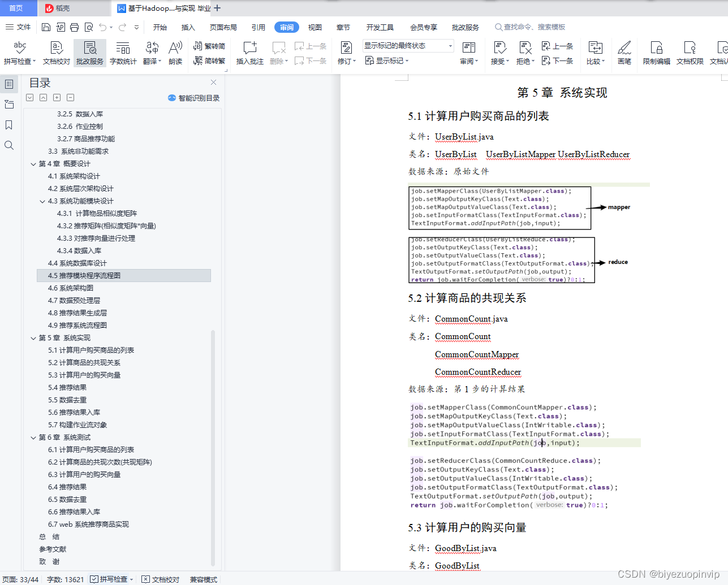Image resolution: width=728 pixels, height=585 pixels.
Task: Switch to the 视图 tab
Action: 315,27
